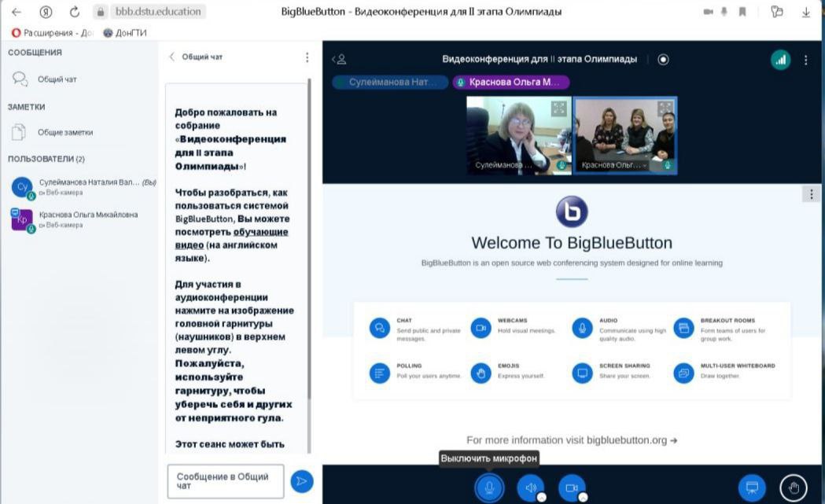Click the Кр avatar of Краснова
The height and width of the screenshot is (504, 825).
tap(22, 220)
